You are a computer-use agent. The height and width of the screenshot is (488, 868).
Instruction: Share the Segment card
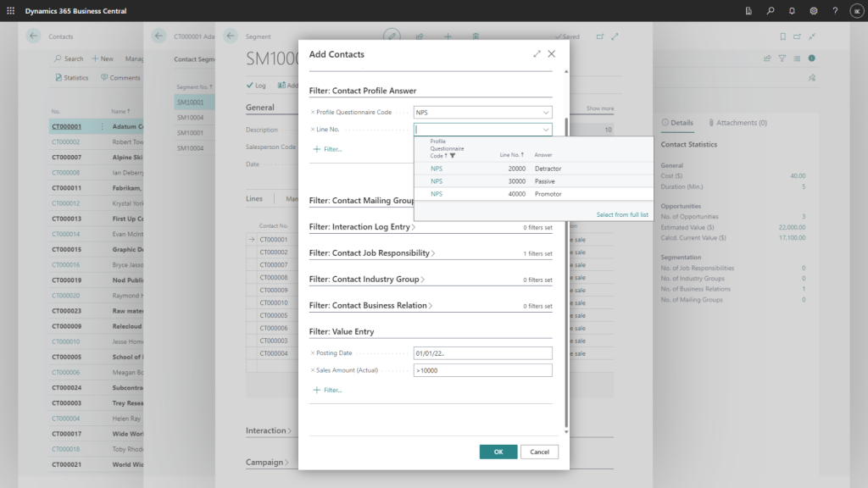point(420,36)
